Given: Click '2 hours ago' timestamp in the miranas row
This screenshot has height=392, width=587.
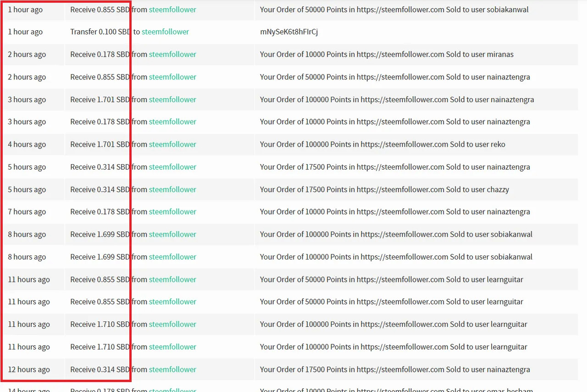Looking at the screenshot, I should (27, 54).
